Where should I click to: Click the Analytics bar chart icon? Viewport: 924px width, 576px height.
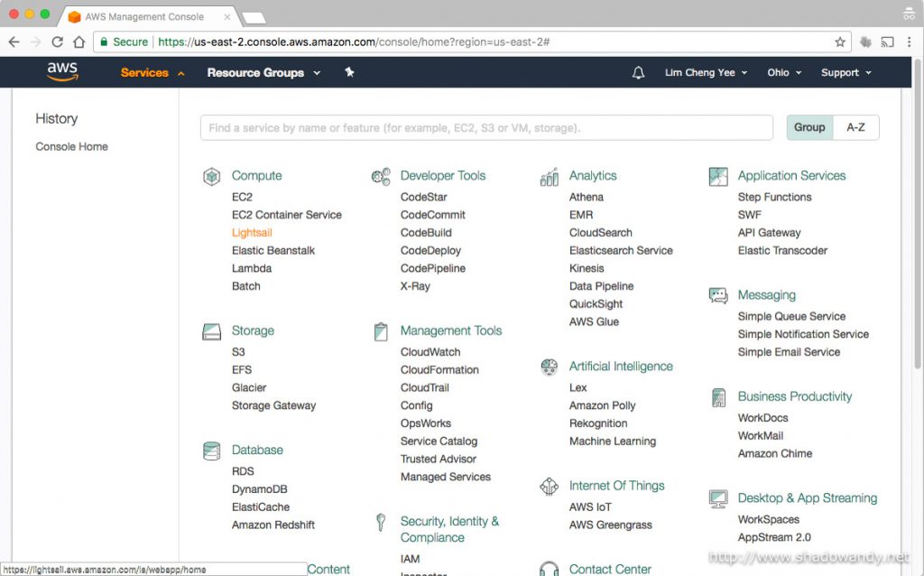[x=550, y=176]
